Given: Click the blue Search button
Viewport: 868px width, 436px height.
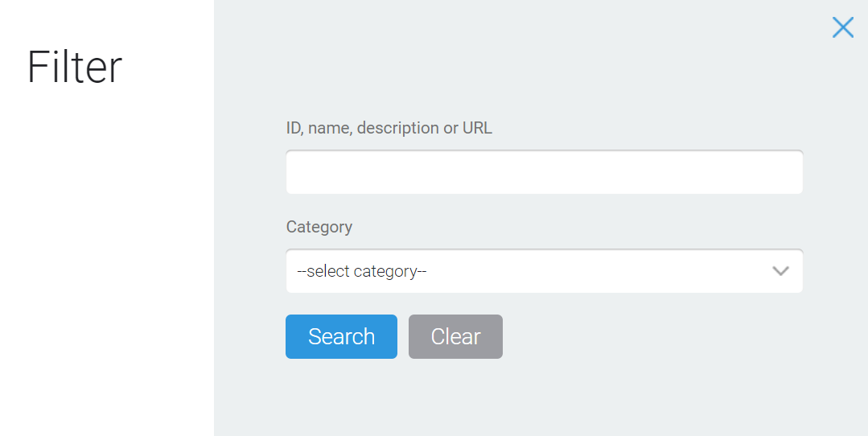Looking at the screenshot, I should [342, 336].
